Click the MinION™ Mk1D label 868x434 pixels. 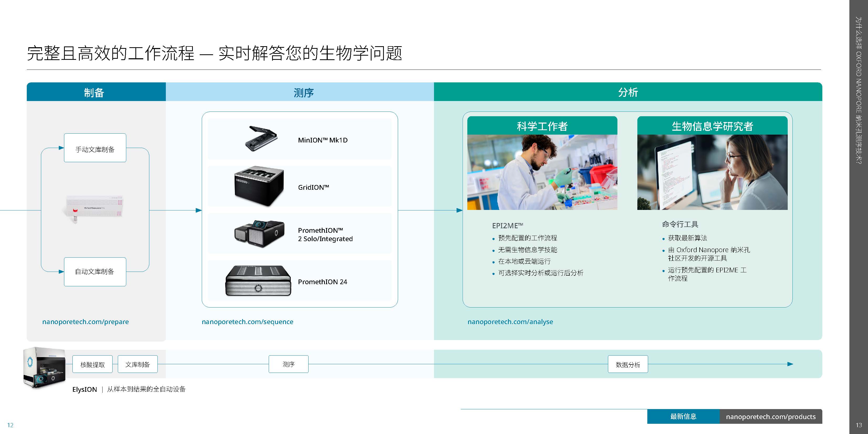(323, 140)
